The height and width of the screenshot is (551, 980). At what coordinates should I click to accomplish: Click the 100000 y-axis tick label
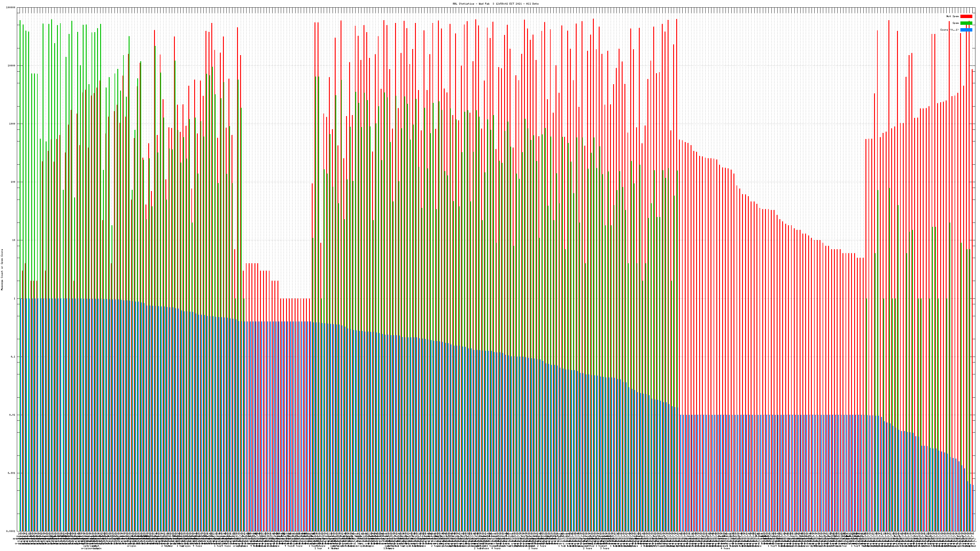tap(10, 8)
